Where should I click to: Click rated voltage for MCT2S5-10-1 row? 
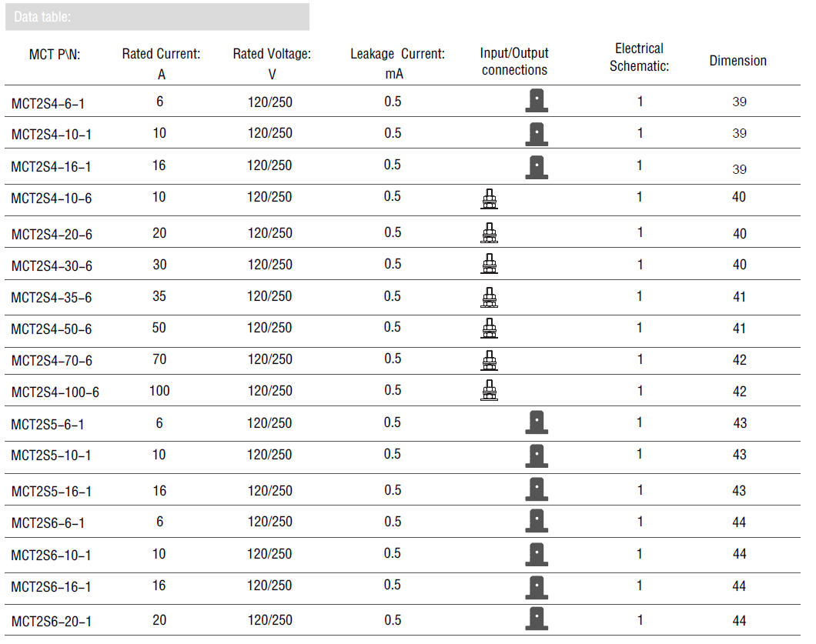point(269,455)
